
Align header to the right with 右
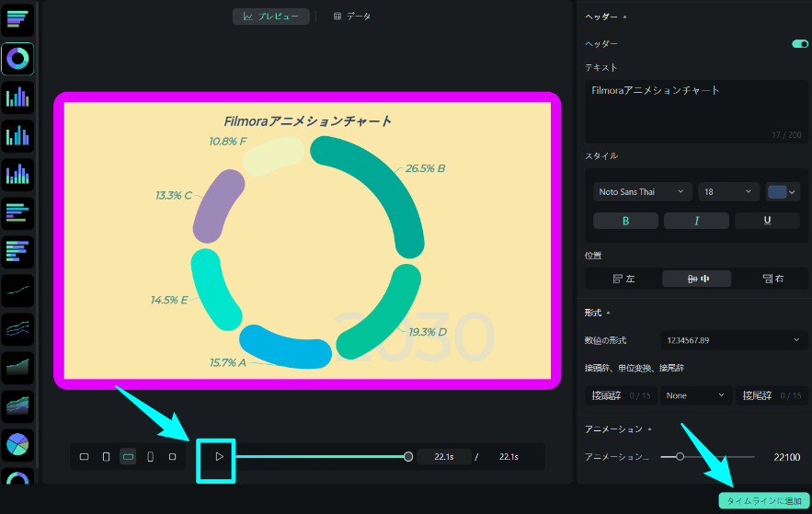coord(766,279)
